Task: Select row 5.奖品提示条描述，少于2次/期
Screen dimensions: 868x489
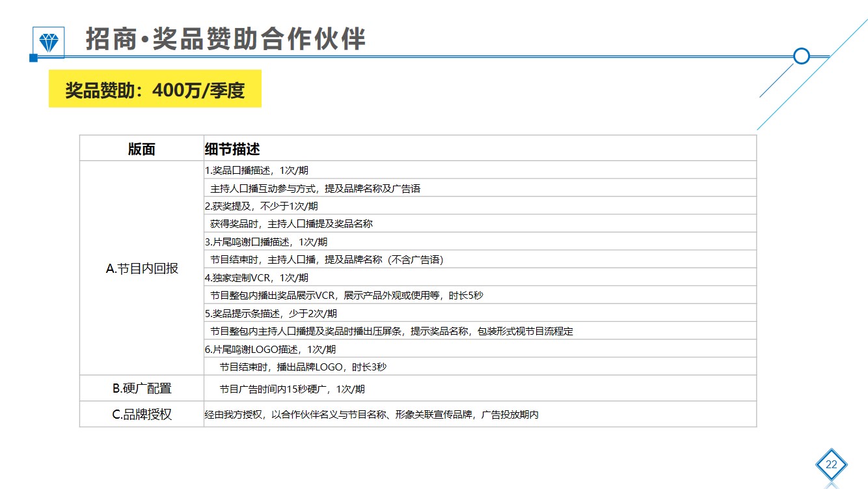Action: pyautogui.click(x=480, y=313)
